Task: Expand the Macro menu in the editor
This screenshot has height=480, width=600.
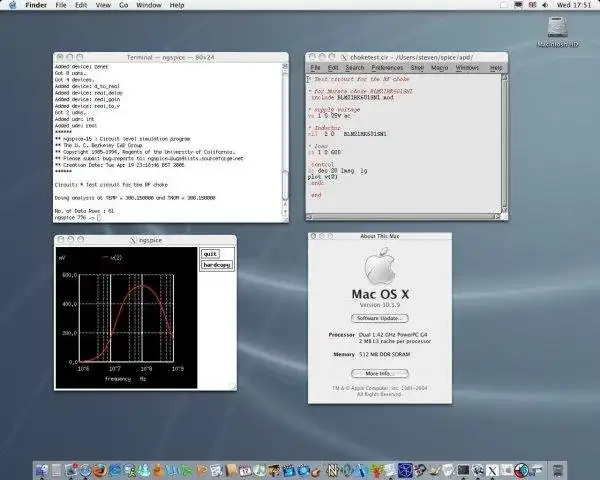Action: 440,67
